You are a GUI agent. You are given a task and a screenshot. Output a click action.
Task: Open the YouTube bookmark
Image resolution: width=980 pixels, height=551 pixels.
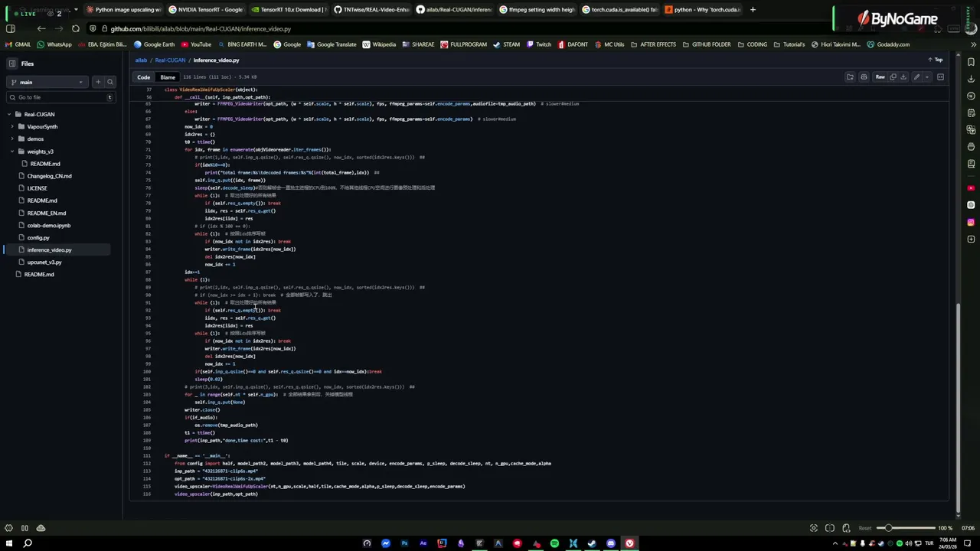pyautogui.click(x=195, y=44)
